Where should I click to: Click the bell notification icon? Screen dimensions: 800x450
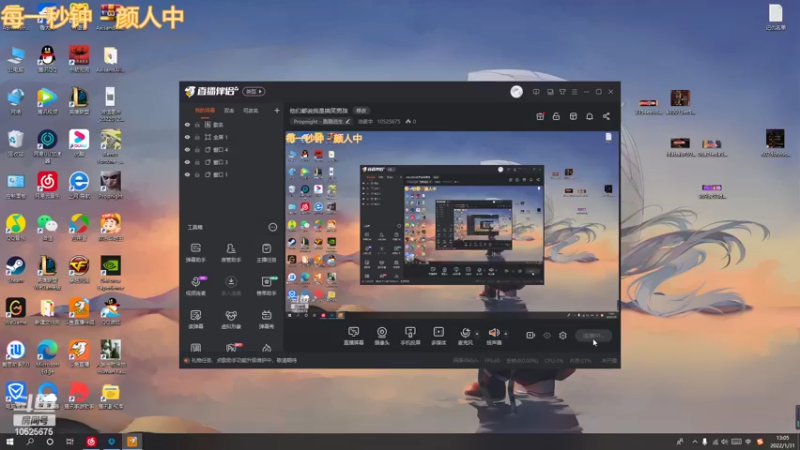coord(589,116)
